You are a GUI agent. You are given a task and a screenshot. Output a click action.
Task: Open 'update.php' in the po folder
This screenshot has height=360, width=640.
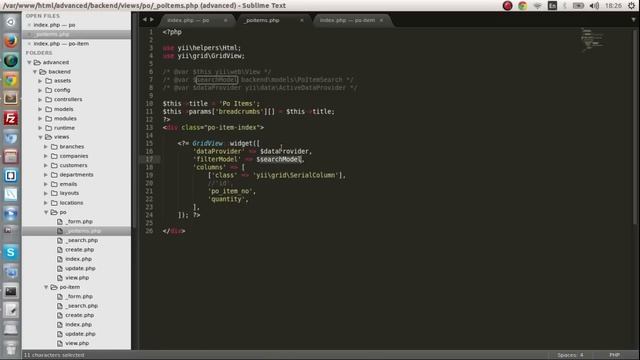click(x=80, y=269)
